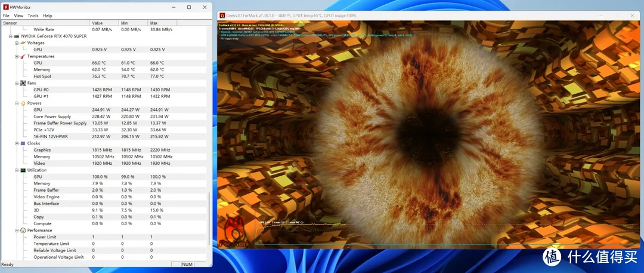
Task: Select the Frame Buffer Power Supply row
Action: click(105, 123)
